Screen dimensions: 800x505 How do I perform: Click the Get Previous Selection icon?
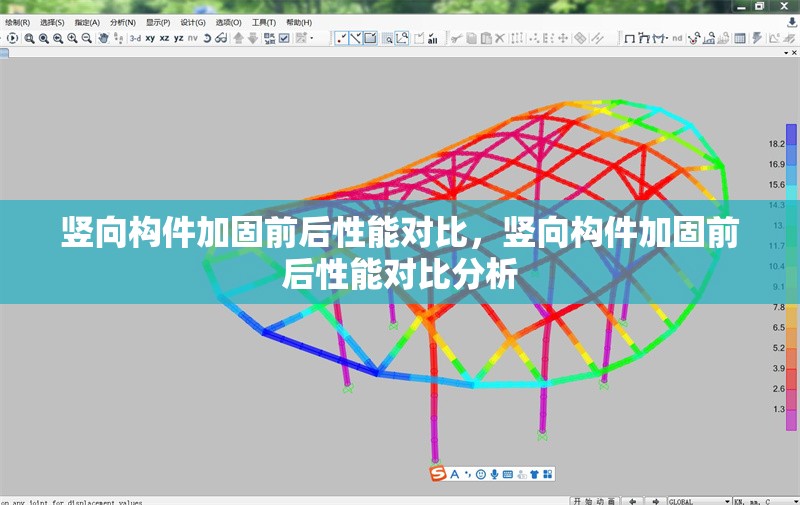[x=419, y=38]
